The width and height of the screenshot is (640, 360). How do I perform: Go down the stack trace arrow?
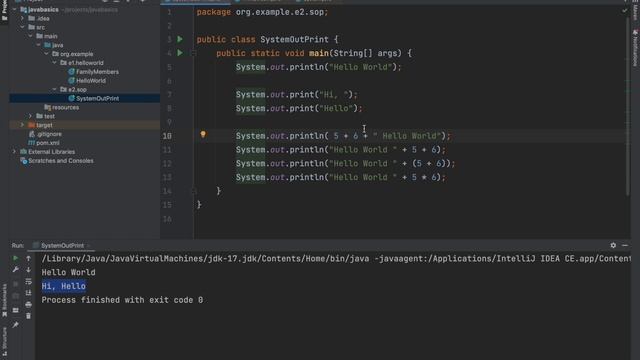29,269
